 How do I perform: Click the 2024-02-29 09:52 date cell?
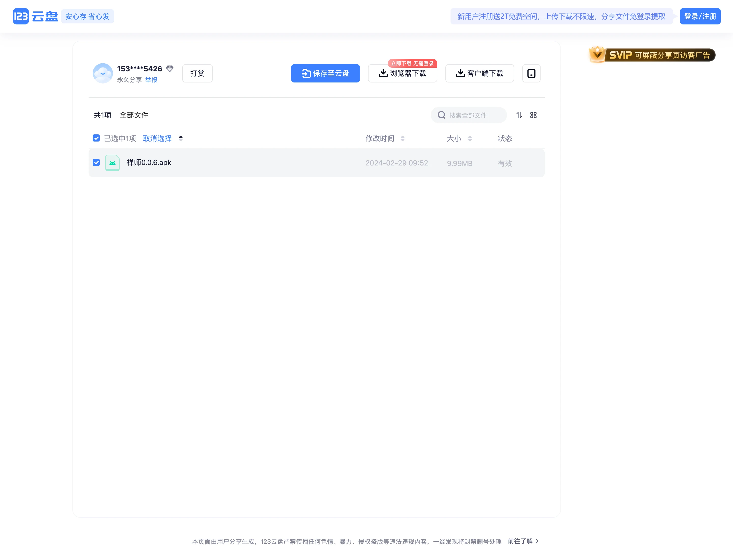point(397,163)
